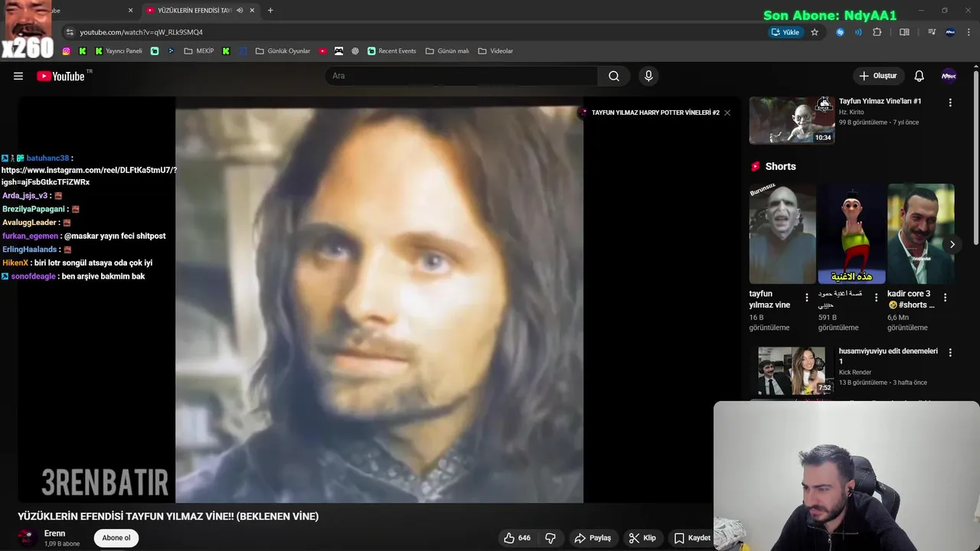Open Recent Events bookmark

click(x=391, y=51)
